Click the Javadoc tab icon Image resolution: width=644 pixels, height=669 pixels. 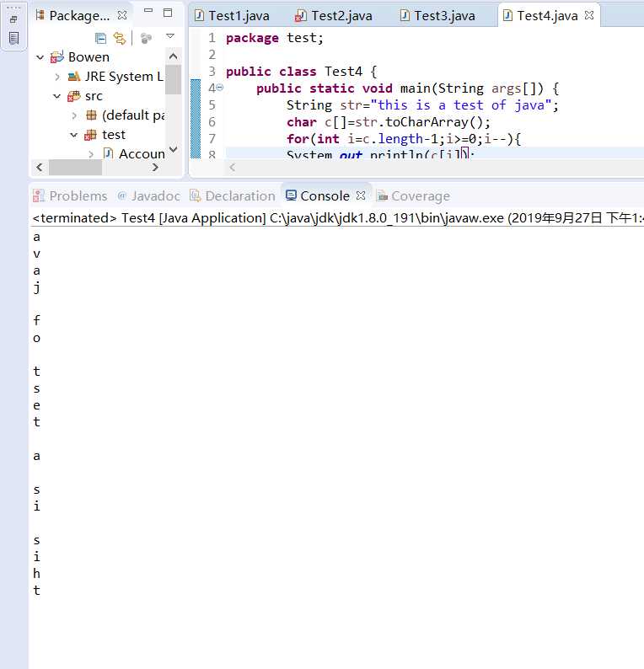[121, 195]
